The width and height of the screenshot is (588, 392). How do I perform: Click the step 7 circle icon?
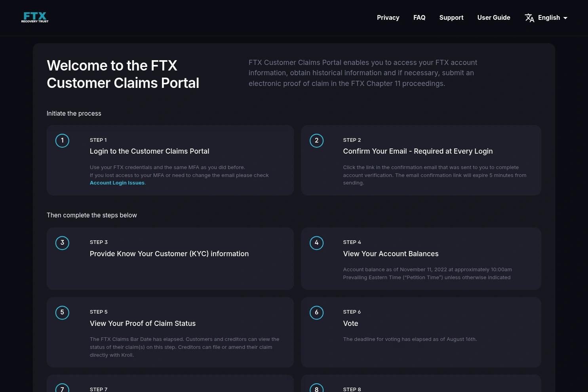62,388
